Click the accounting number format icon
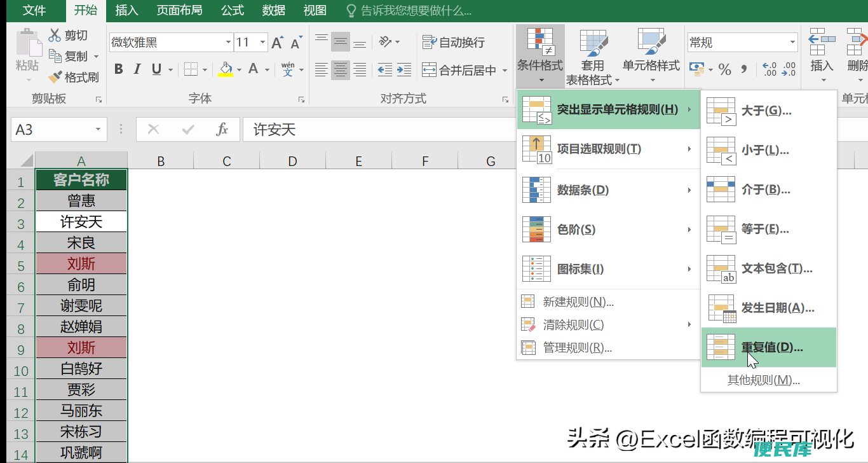Screen dimensions: 868x463 pyautogui.click(x=697, y=69)
